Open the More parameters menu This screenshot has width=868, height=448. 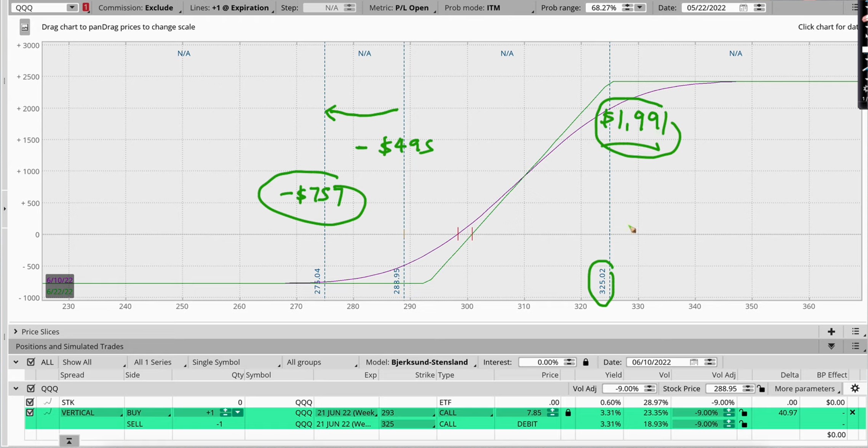807,389
